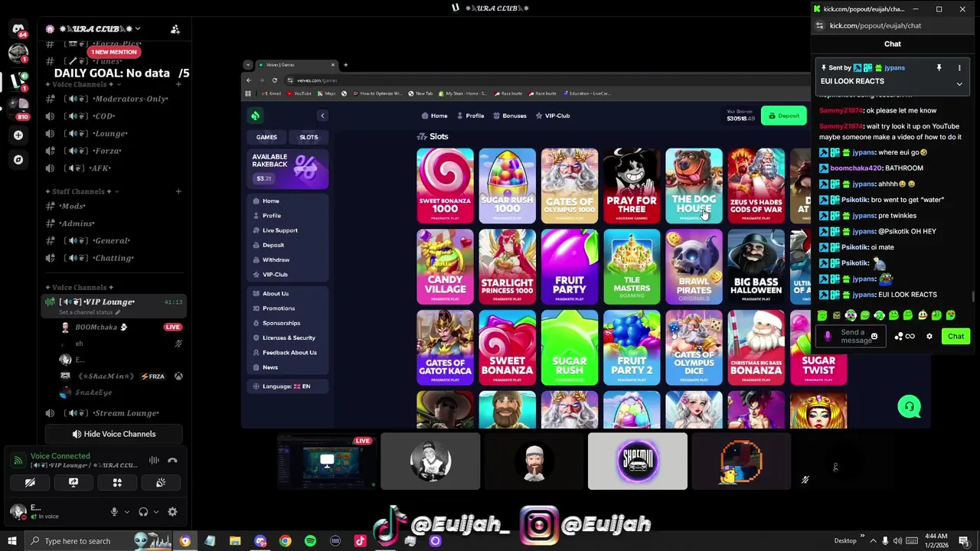Share your screen in Discord voice panel

coord(73,483)
